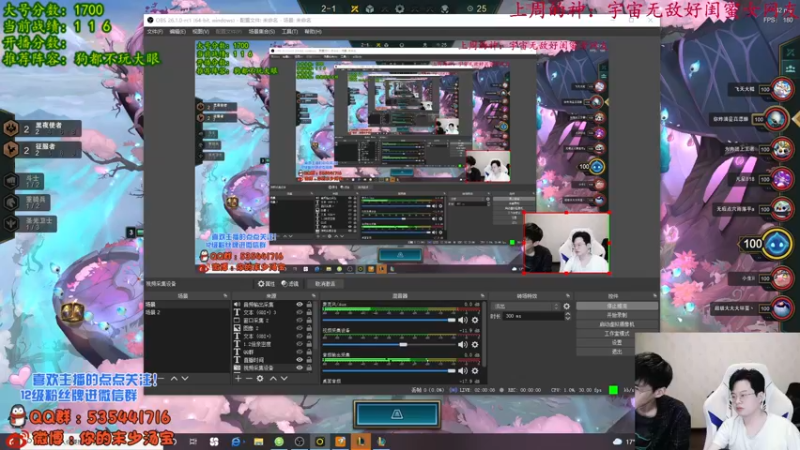Open settings gear for third mixer channel

(x=475, y=371)
